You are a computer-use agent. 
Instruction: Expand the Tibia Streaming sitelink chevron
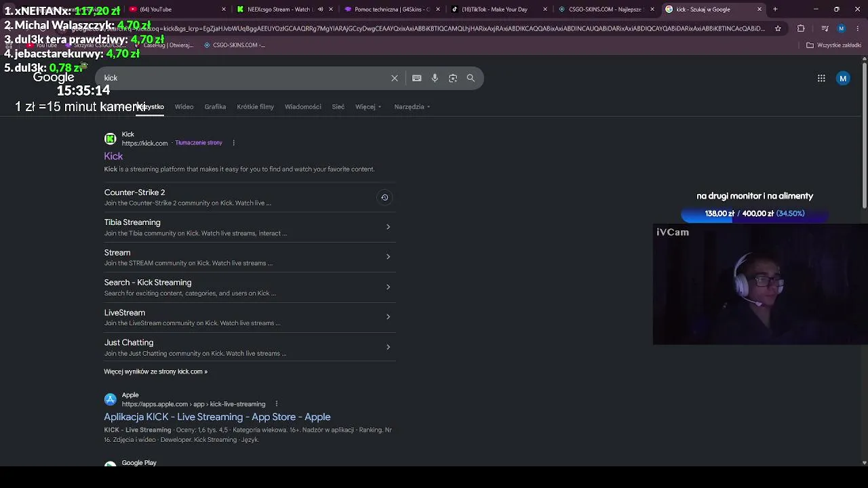click(388, 227)
